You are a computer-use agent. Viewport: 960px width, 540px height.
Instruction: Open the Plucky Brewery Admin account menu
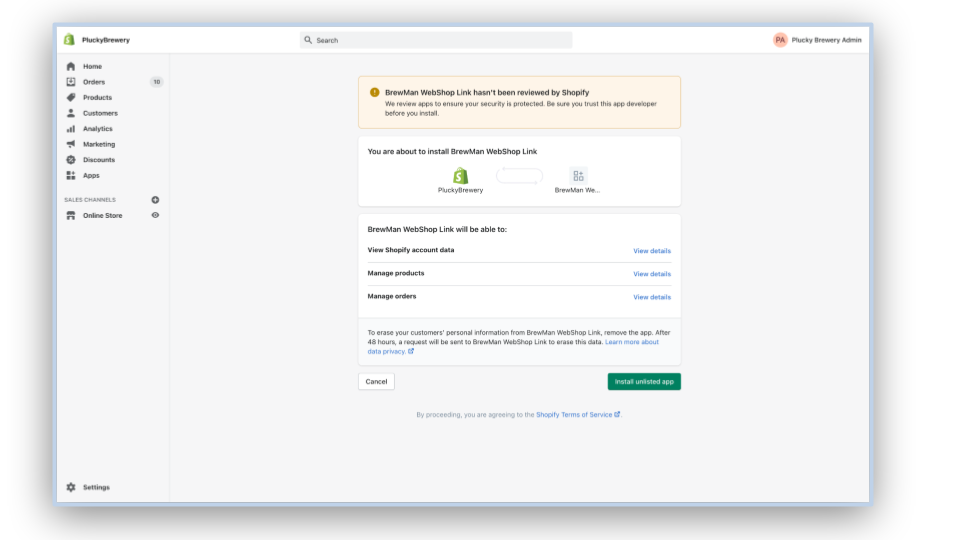point(817,40)
